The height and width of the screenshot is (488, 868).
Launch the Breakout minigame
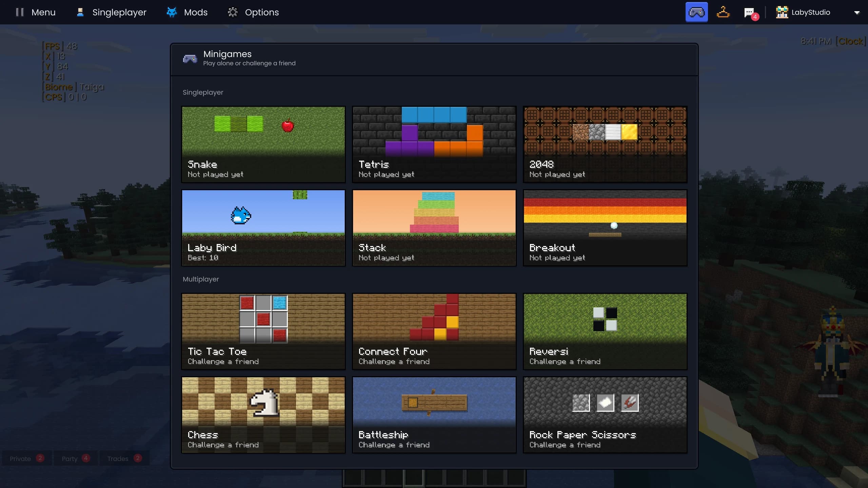pyautogui.click(x=605, y=228)
